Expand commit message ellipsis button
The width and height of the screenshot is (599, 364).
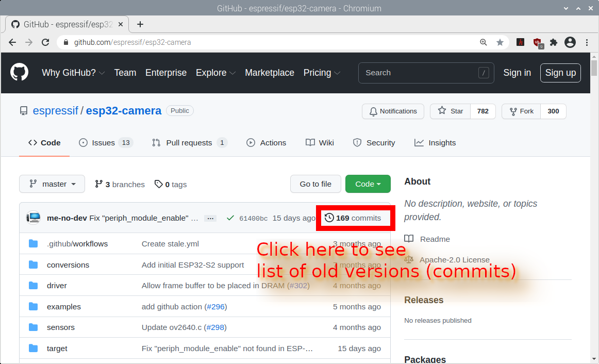[x=210, y=218]
